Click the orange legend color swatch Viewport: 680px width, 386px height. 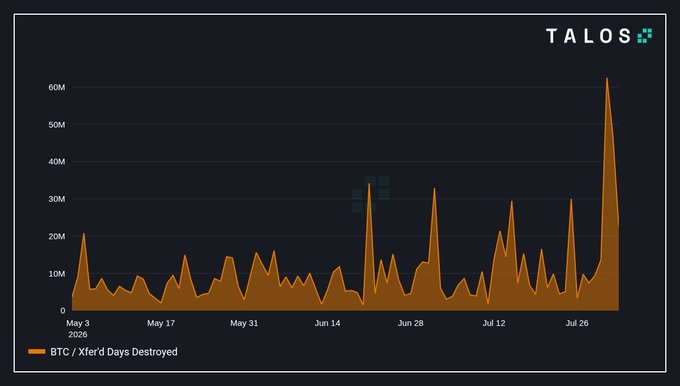(37, 352)
